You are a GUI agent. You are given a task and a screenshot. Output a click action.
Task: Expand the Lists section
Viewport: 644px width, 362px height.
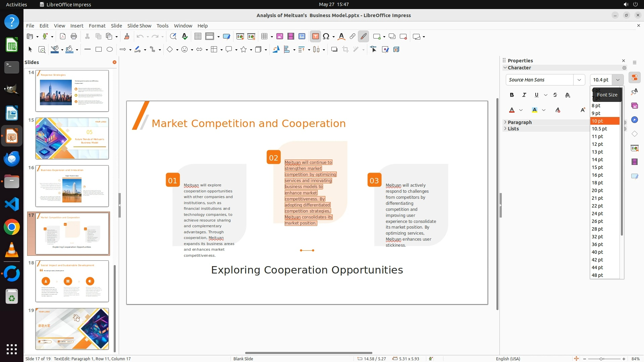(x=513, y=129)
